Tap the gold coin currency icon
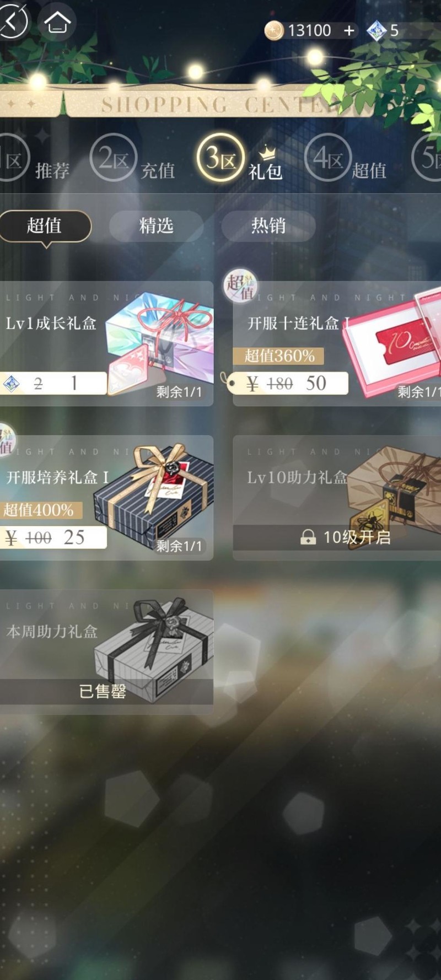The image size is (441, 980). 273,30
